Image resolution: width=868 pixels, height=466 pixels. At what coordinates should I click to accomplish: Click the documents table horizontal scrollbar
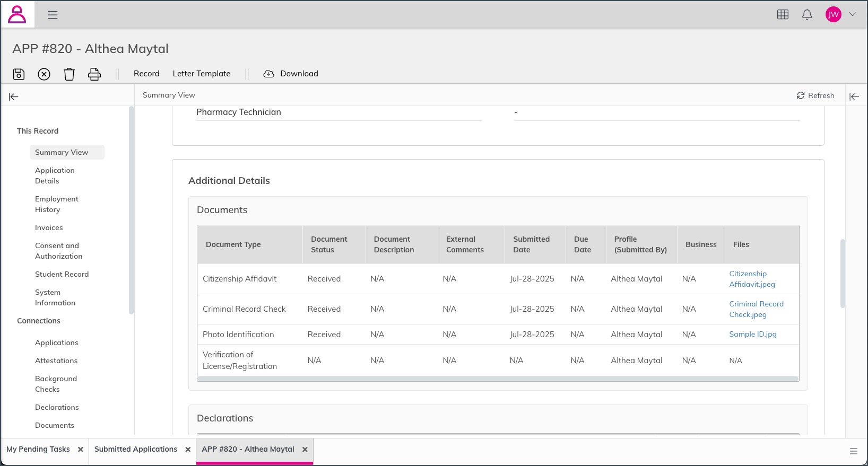(x=498, y=379)
